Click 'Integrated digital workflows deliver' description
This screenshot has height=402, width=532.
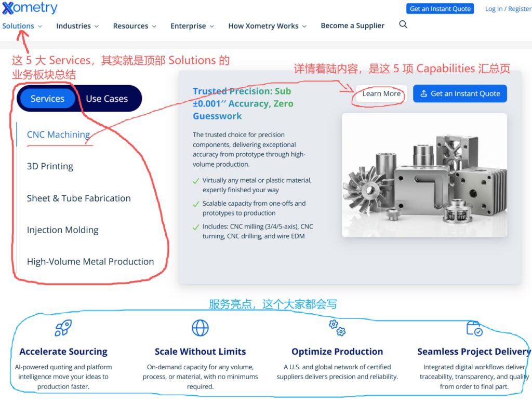[474, 377]
